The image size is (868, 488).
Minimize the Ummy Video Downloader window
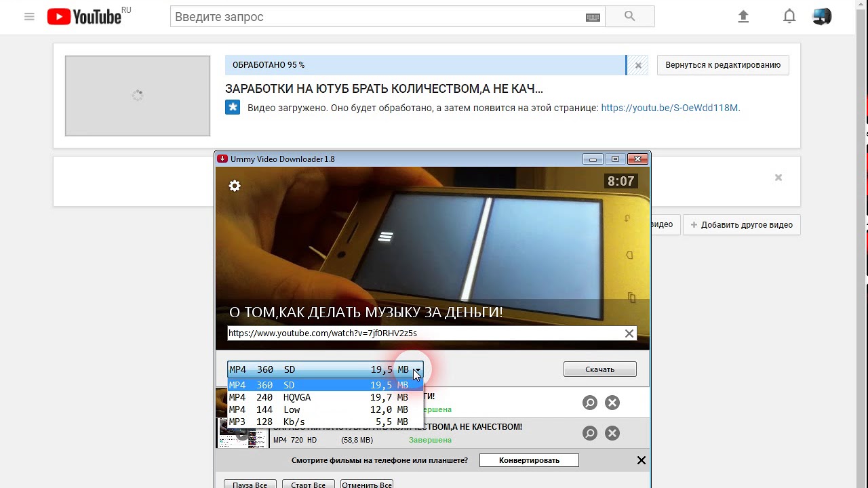[593, 159]
